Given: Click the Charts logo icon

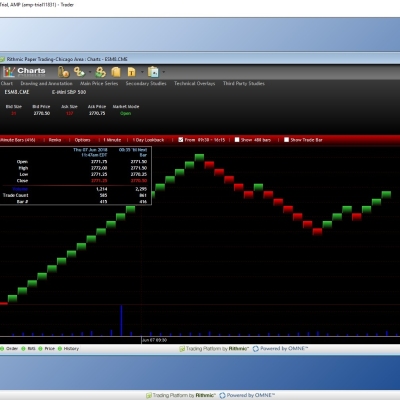Looking at the screenshot, I should (x=9, y=72).
